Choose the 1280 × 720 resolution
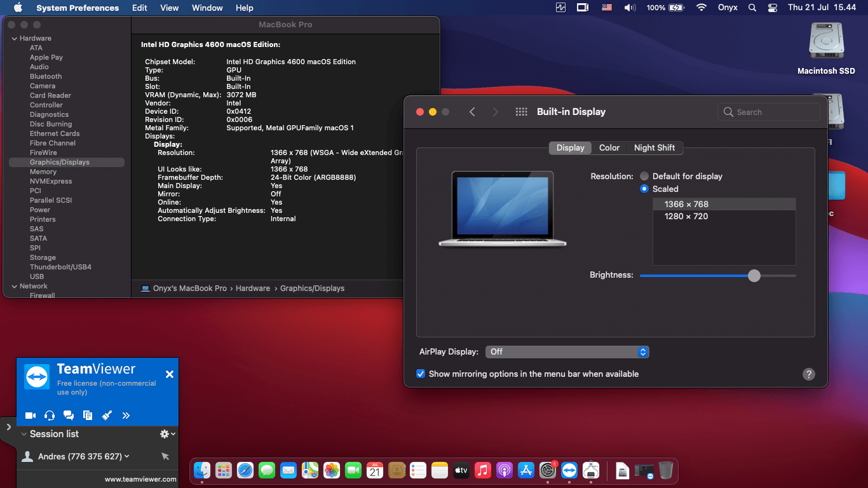868x488 pixels. tap(686, 216)
